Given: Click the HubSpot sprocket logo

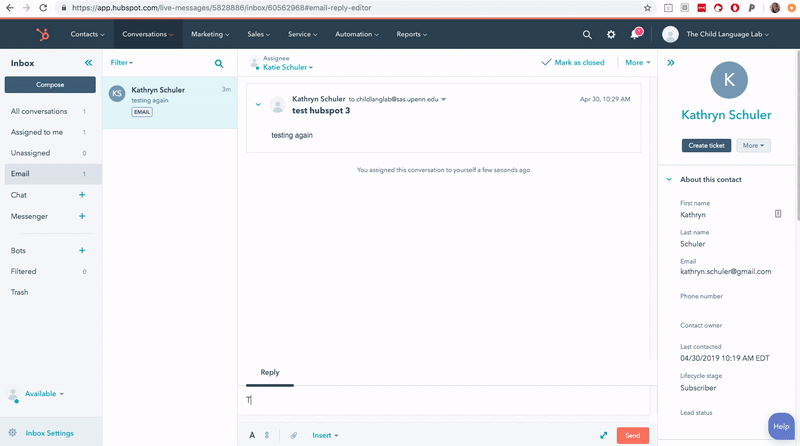Looking at the screenshot, I should (43, 34).
